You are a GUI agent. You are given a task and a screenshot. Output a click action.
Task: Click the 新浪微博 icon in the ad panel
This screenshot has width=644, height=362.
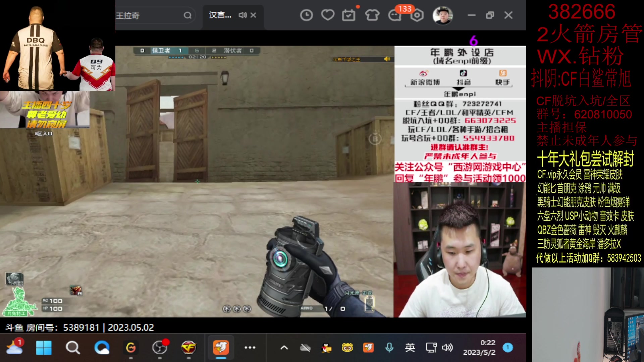(x=424, y=73)
